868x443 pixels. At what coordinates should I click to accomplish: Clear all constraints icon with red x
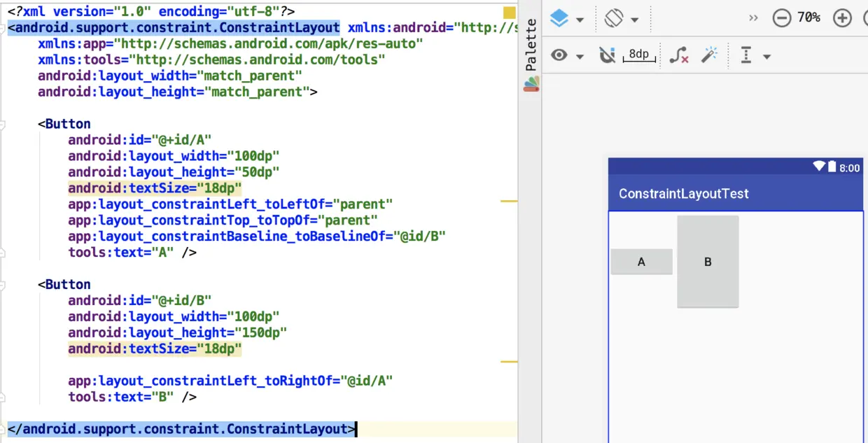[678, 55]
